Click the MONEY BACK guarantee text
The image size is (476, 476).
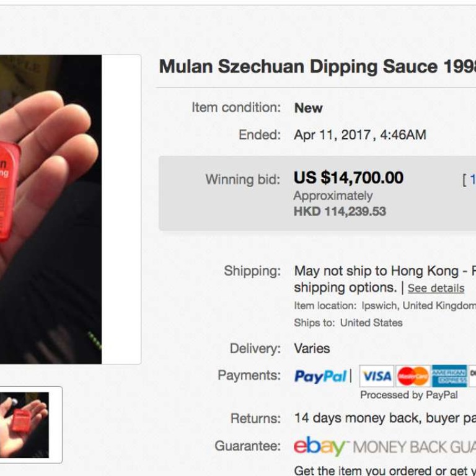[414, 447]
